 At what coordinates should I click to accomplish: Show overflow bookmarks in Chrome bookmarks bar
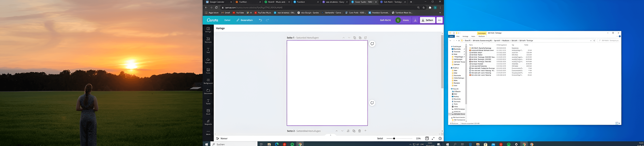point(440,12)
